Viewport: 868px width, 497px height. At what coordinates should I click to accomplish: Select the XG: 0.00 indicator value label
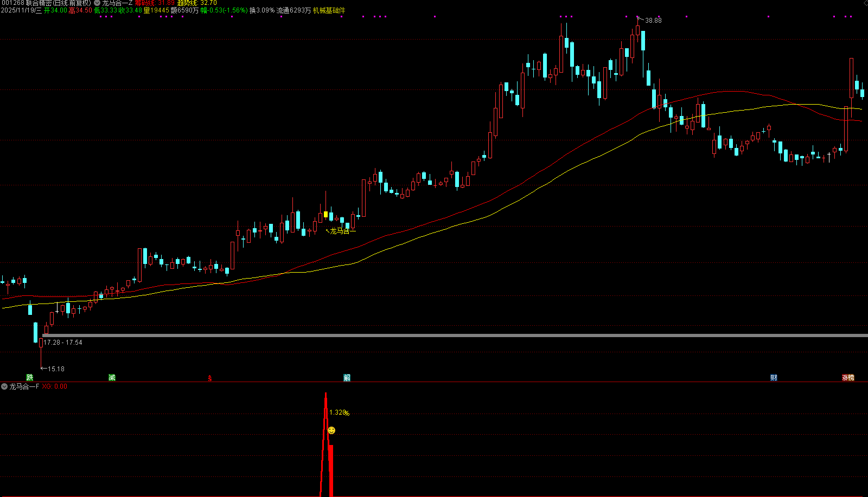coord(55,386)
